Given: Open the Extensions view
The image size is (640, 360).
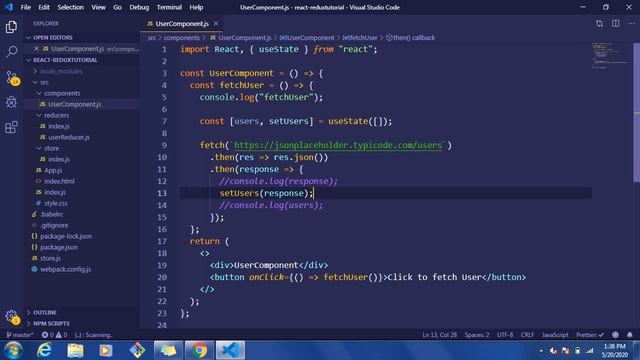Looking at the screenshot, I should (x=11, y=127).
